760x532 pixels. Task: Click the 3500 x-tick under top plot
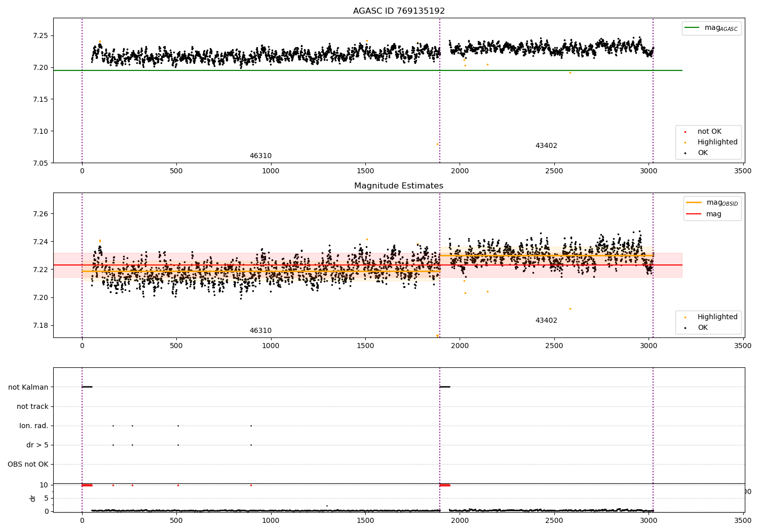pos(743,171)
